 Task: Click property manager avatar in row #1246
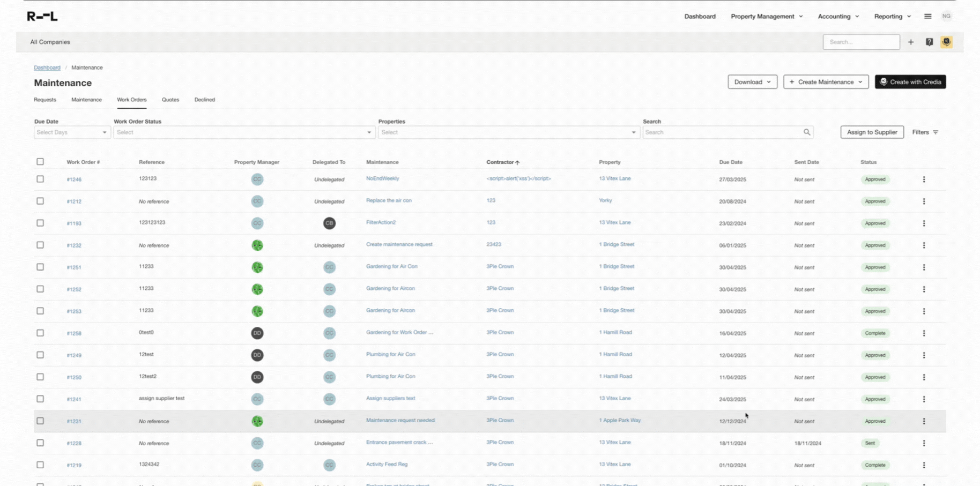coord(257,180)
